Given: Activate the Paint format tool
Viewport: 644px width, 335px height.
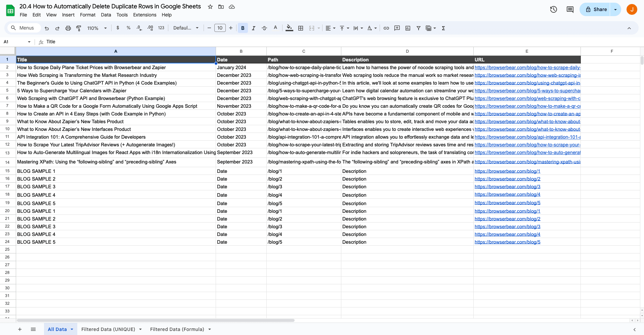Looking at the screenshot, I should click(79, 28).
